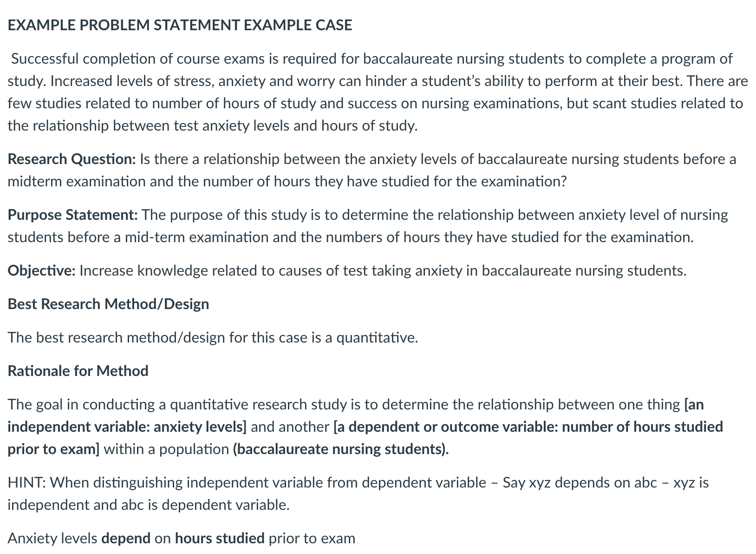
Task: Click bold text prior to exam bracket
Action: point(53,449)
